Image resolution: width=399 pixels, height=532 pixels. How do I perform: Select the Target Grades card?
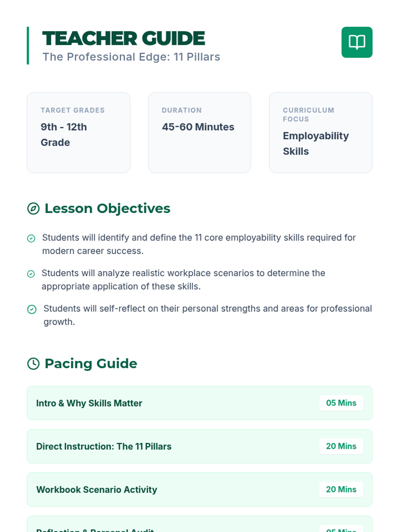78,133
